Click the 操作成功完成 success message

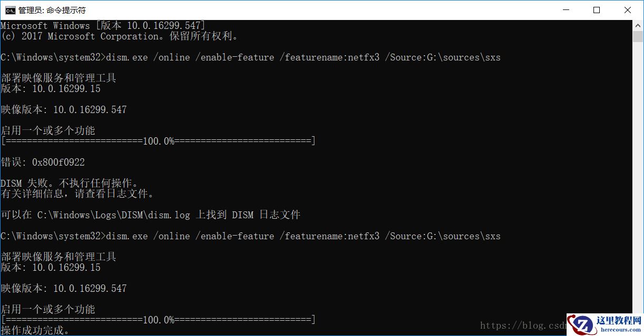35,330
